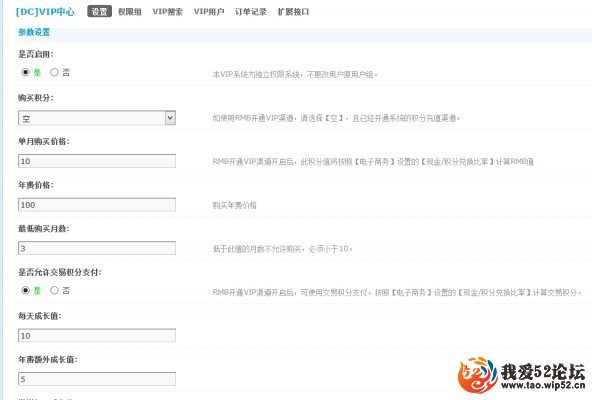
Task: Focus the 最低购买月数 input field
Action: click(97, 248)
